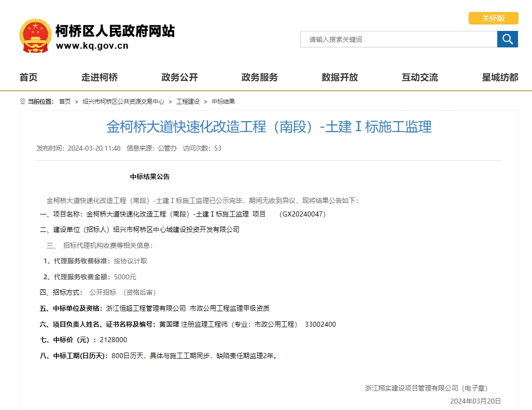Open the 首页 navigation menu item
Screen dimensions: 532x410
click(x=28, y=77)
